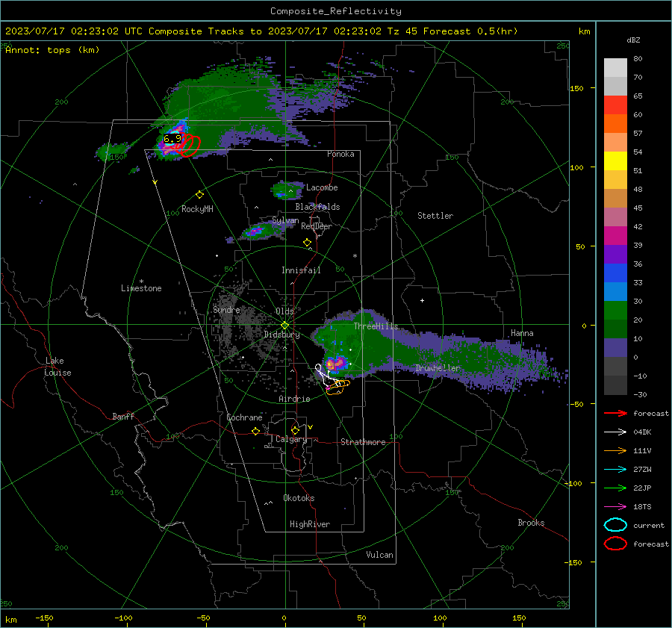Click the Innisfail city label

pyautogui.click(x=301, y=270)
